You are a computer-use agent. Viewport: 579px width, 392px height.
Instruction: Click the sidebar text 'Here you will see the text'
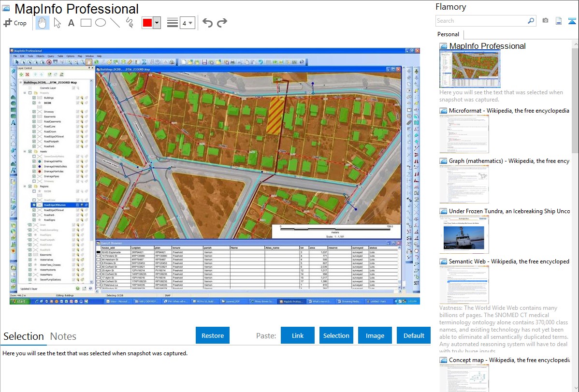[501, 96]
